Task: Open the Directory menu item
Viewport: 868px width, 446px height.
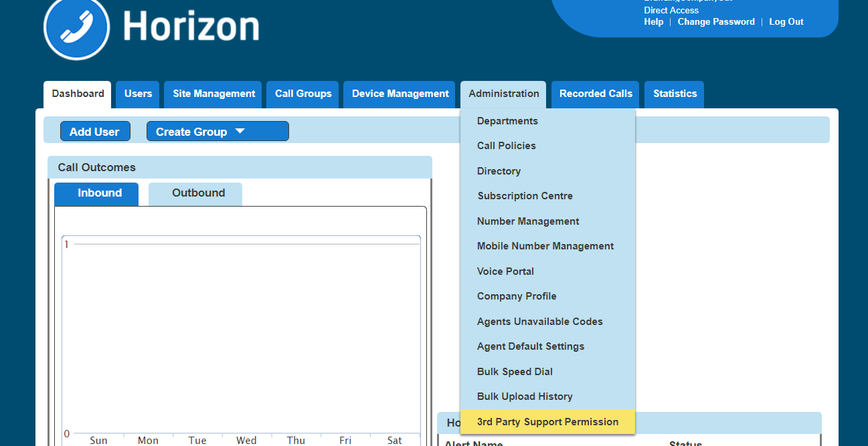Action: tap(547, 171)
